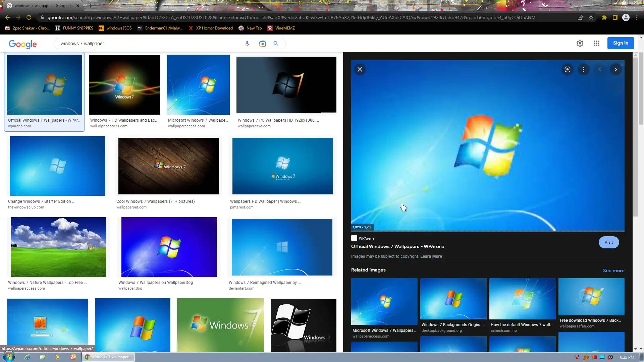Viewport: 644px width, 362px height.
Task: Open three-dot menu on image preview
Action: (x=583, y=69)
